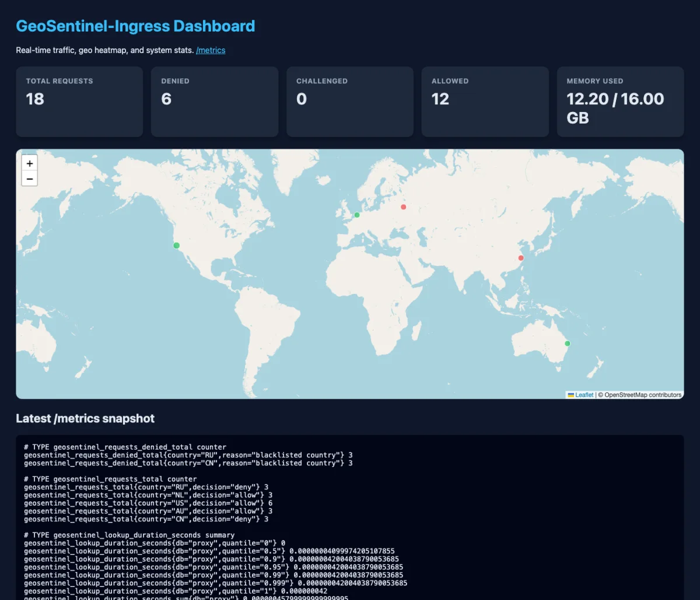Click the red marker over eastern China
Image resolution: width=700 pixels, height=600 pixels.
521,258
